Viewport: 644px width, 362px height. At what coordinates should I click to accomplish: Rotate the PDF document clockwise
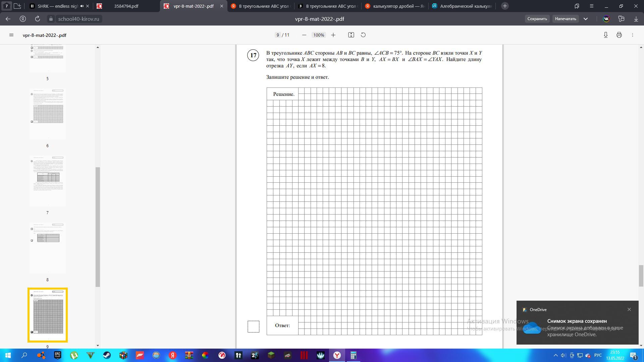(363, 35)
